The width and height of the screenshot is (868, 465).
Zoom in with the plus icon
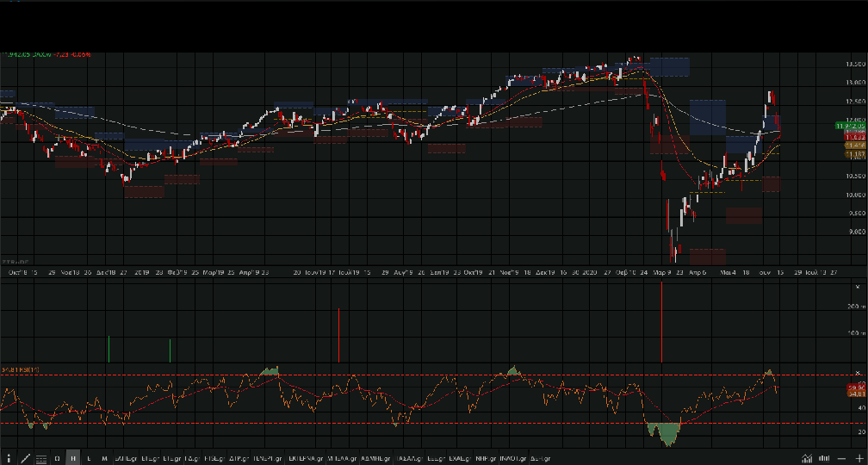860,458
